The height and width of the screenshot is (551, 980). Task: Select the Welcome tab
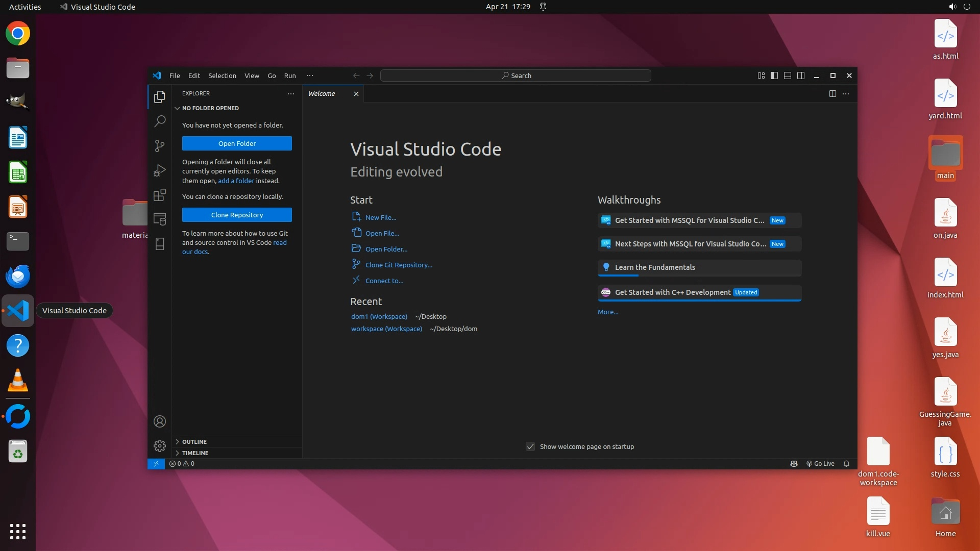point(322,94)
